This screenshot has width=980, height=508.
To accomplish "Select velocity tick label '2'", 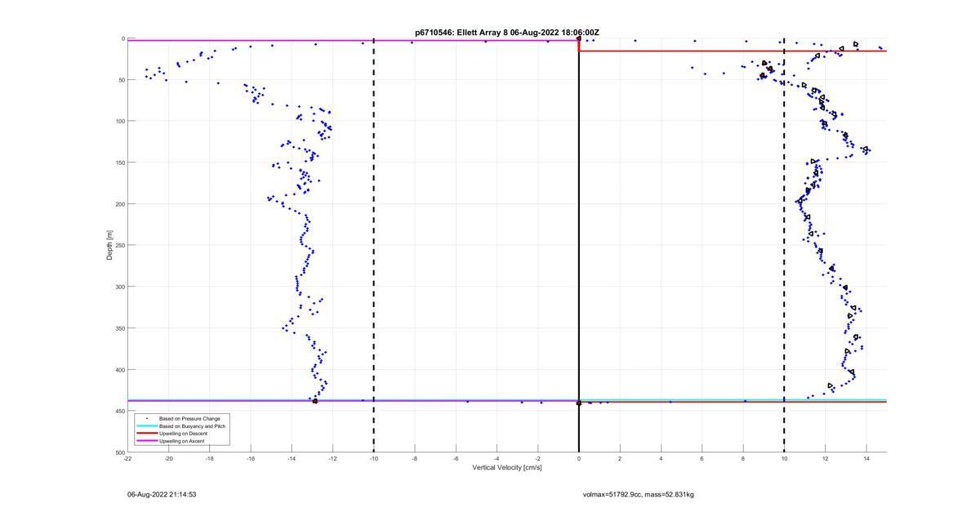I will pos(620,458).
